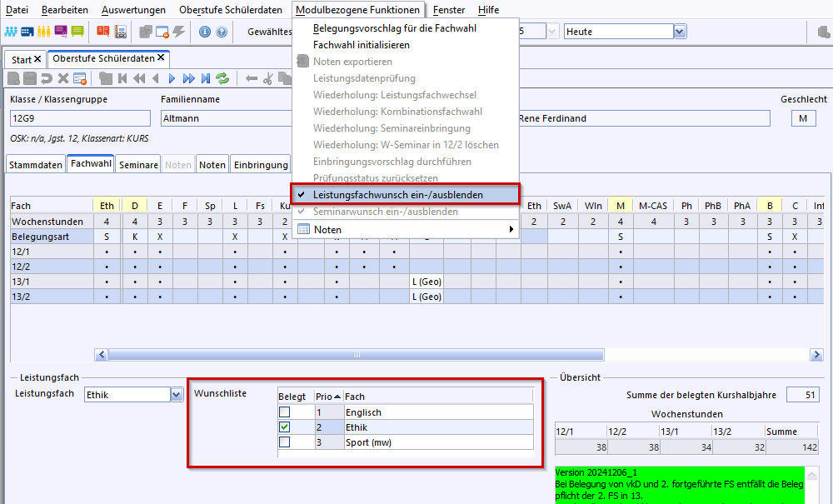The image size is (833, 504).
Task: Jump to the first record
Action: 122,78
